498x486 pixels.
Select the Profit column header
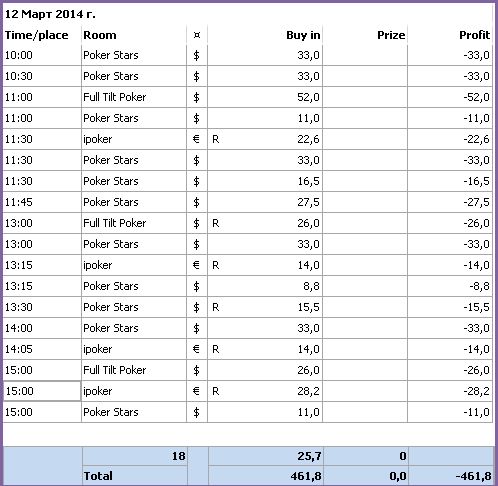(450, 35)
